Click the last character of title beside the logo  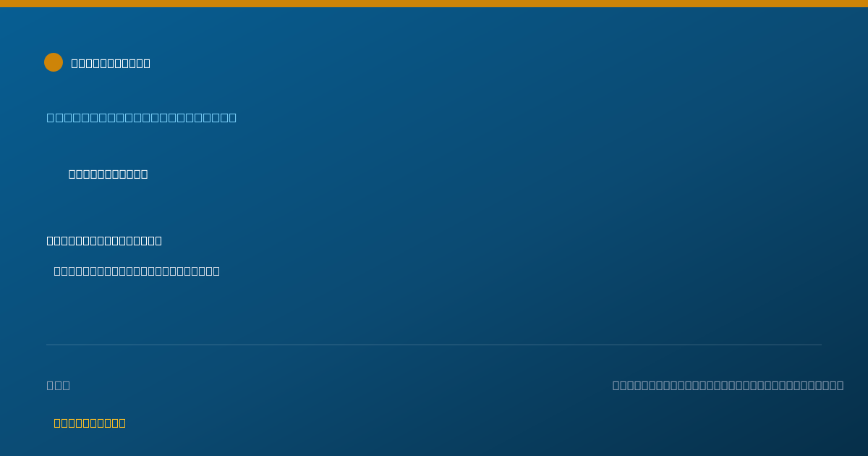[x=147, y=63]
